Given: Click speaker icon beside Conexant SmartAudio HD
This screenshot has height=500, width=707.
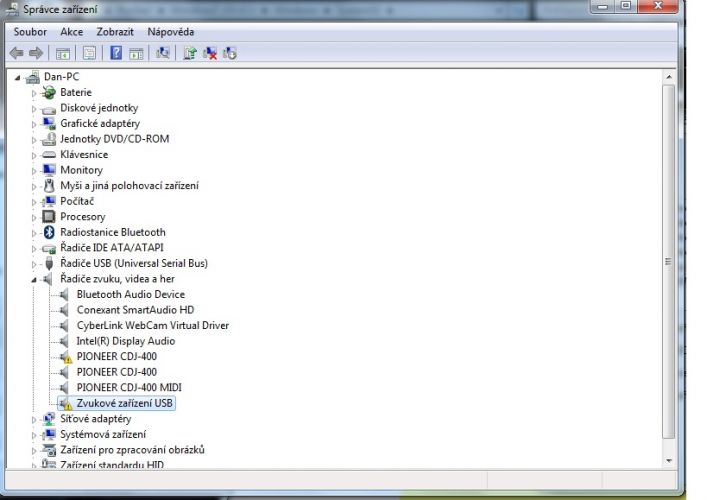Looking at the screenshot, I should (x=64, y=310).
